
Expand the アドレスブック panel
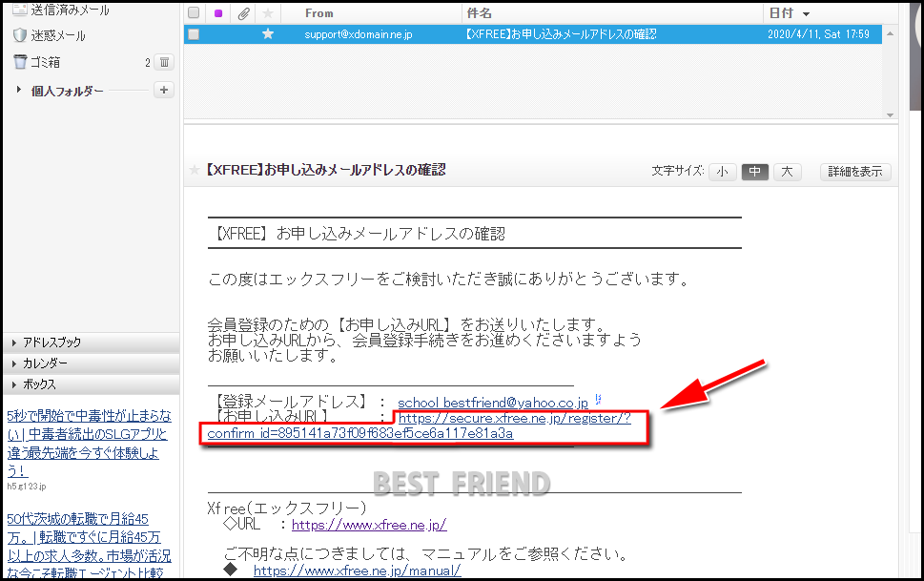point(92,342)
